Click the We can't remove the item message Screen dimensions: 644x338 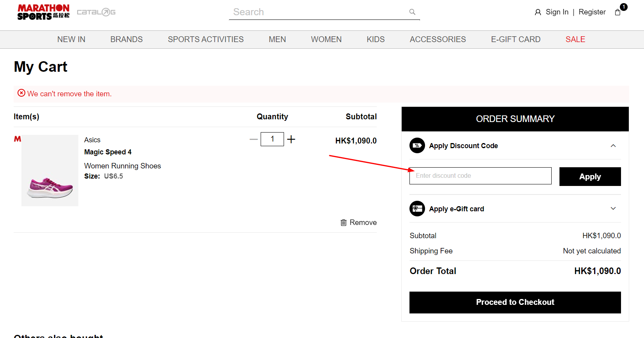point(69,94)
